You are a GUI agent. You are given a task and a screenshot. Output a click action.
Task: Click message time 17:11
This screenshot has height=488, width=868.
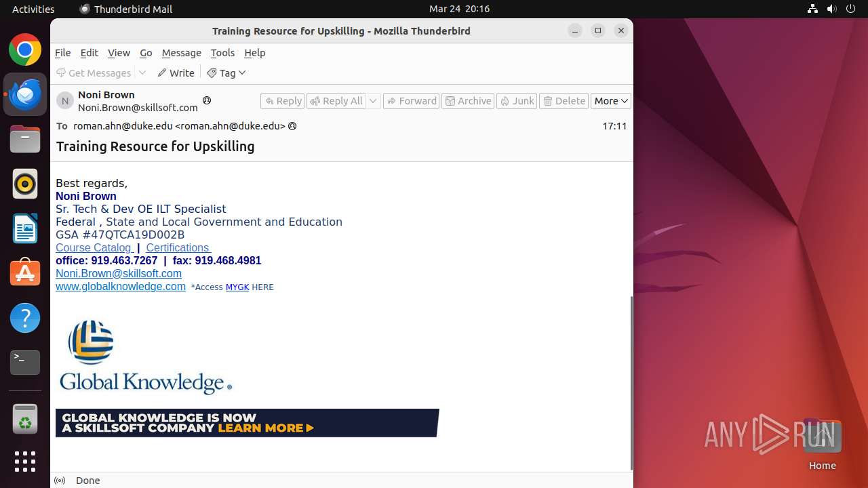pyautogui.click(x=614, y=126)
